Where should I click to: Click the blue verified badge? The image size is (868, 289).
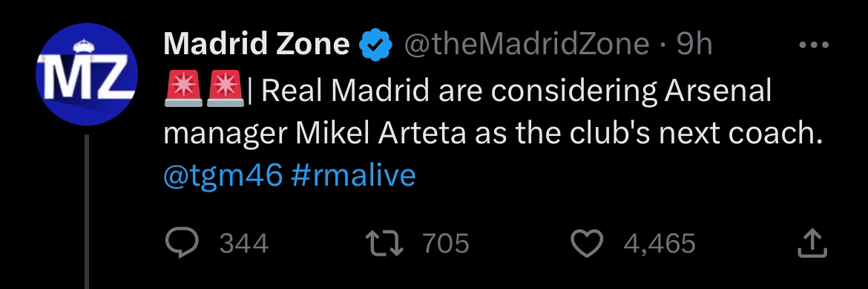coord(376,45)
